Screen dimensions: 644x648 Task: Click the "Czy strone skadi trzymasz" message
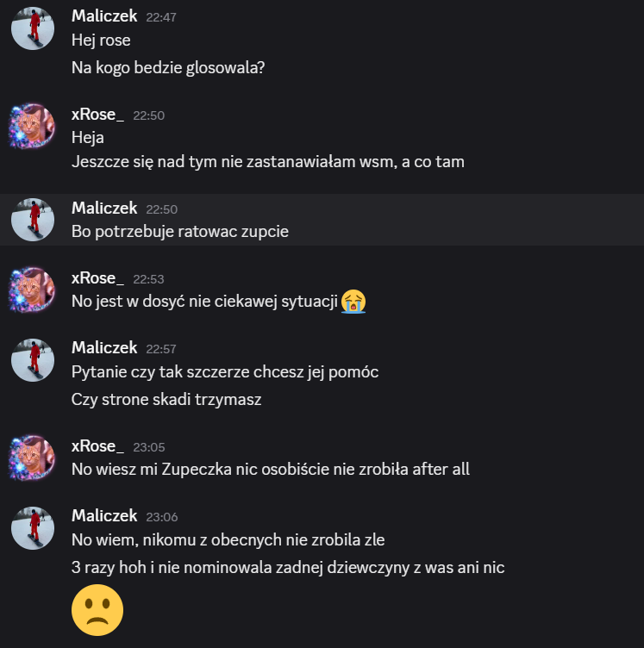click(x=166, y=399)
